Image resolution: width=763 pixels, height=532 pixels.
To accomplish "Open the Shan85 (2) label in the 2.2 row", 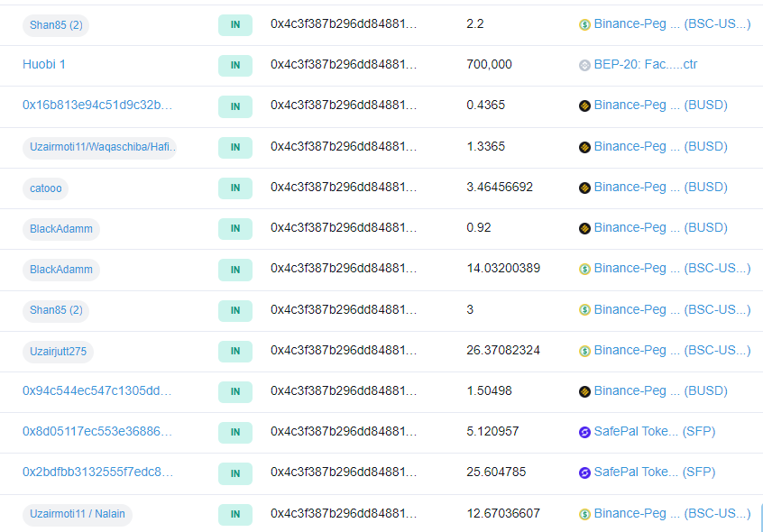I will pyautogui.click(x=56, y=25).
